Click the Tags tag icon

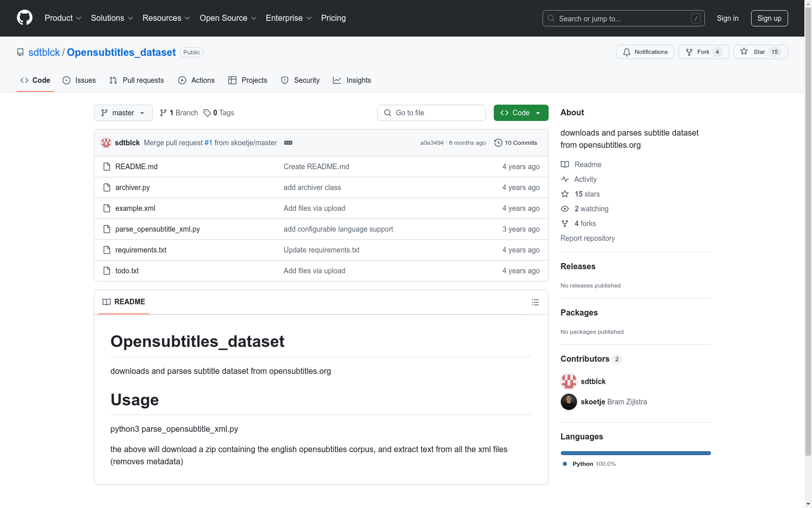point(207,113)
